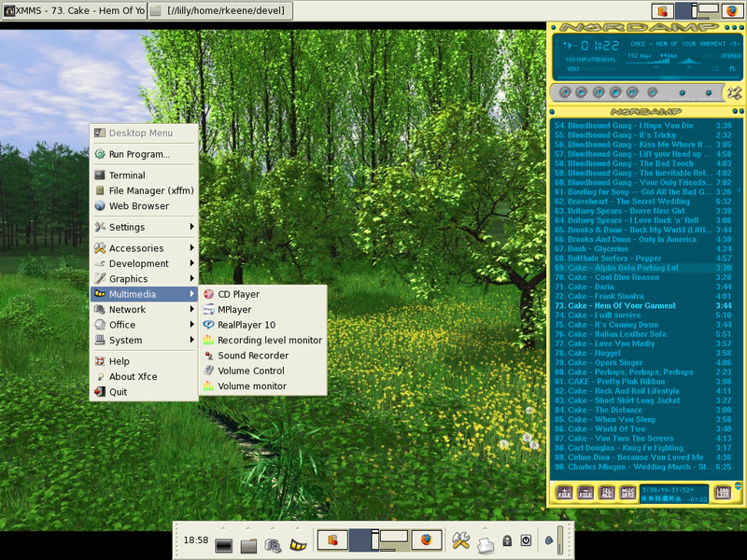Pause playback with the round Pause button
This screenshot has height=560, width=747.
tap(599, 92)
